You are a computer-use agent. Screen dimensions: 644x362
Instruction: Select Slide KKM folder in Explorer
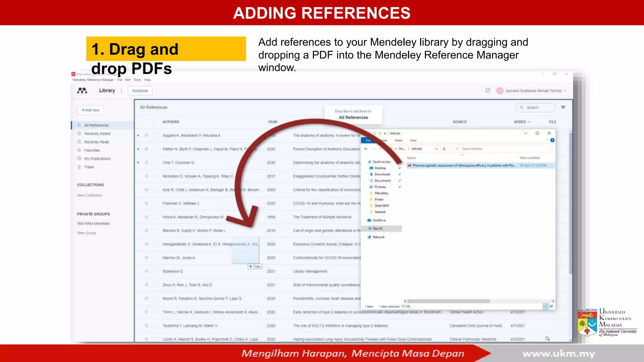(x=379, y=206)
